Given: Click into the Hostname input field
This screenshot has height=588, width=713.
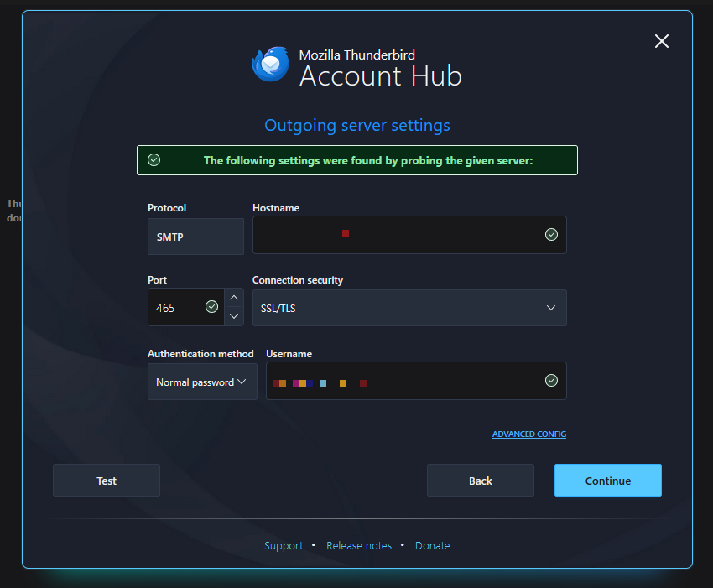Looking at the screenshot, I should click(x=409, y=235).
